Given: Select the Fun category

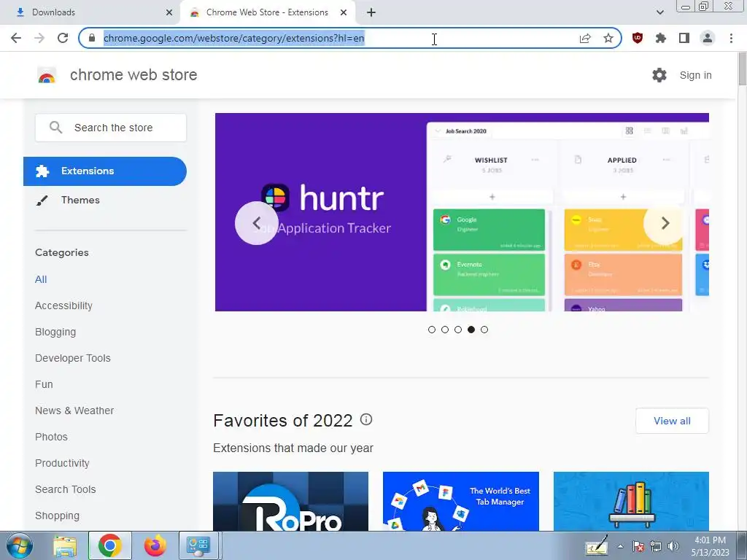Looking at the screenshot, I should click(44, 384).
